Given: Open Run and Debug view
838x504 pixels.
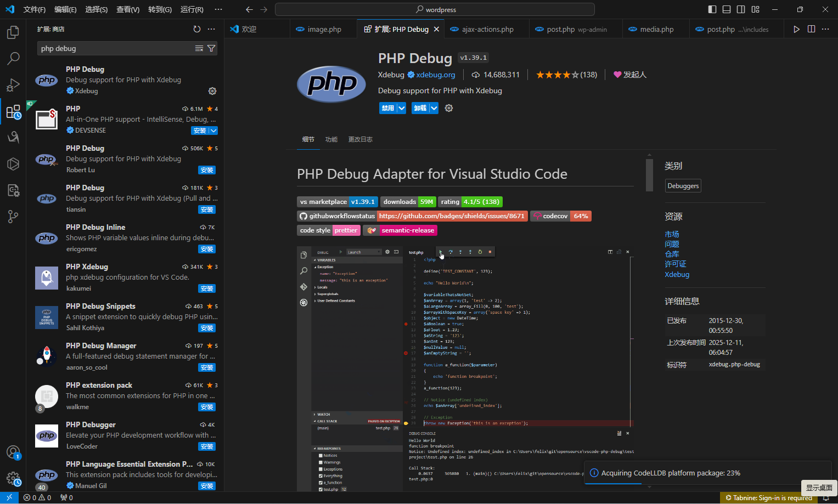Looking at the screenshot, I should tap(13, 85).
